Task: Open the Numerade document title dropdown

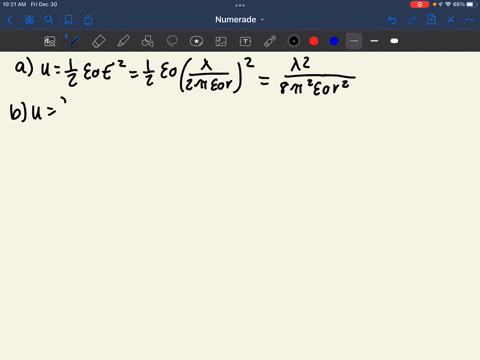Action: pos(239,20)
